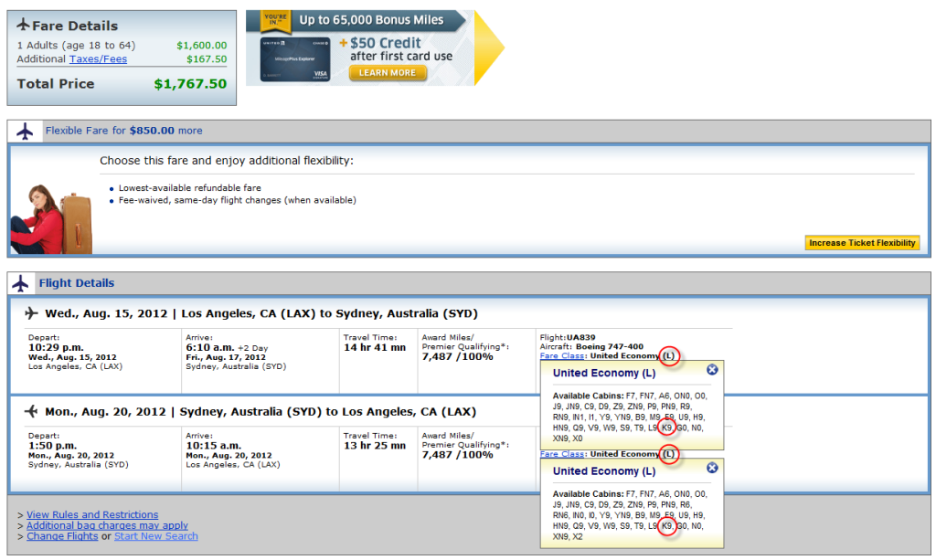Click the woman with suitcase picture
936x560 pixels.
point(51,219)
